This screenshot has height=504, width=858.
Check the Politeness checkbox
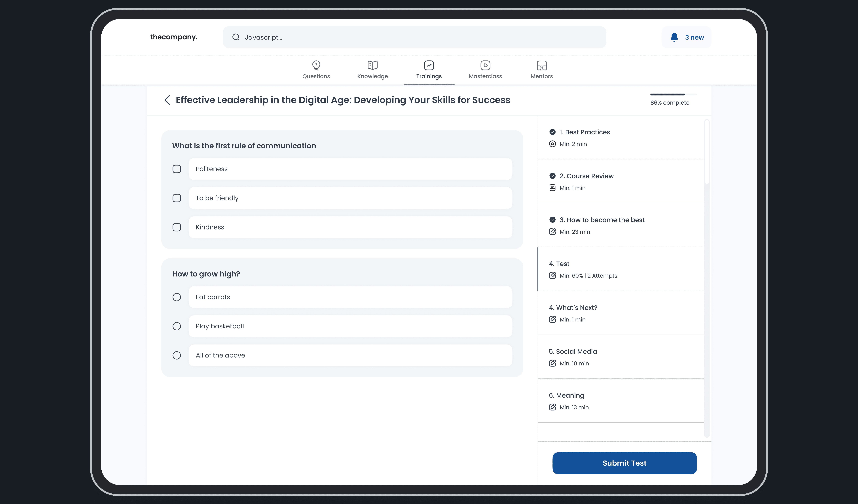(177, 169)
